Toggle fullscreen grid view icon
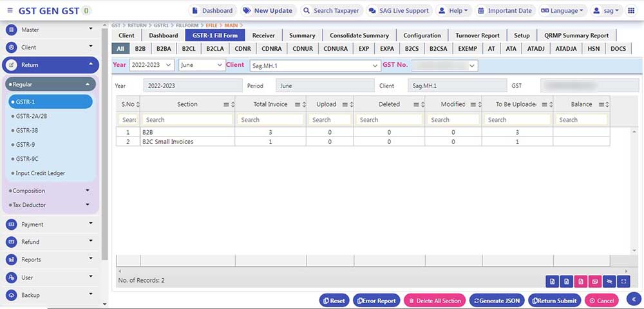This screenshot has width=644, height=309. pos(623,281)
